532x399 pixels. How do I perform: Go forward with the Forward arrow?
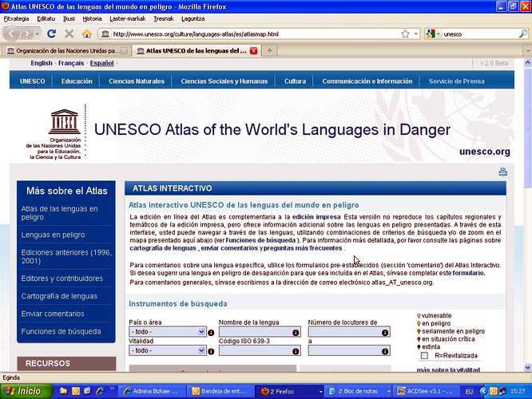[26, 34]
